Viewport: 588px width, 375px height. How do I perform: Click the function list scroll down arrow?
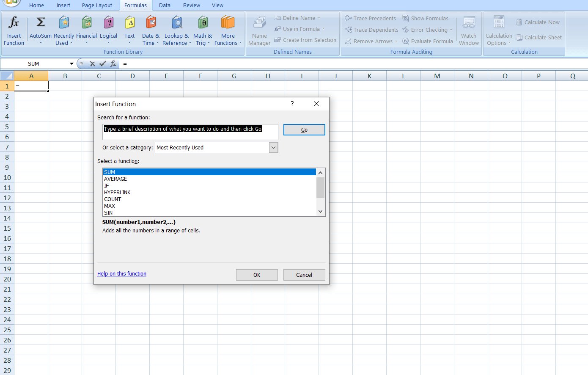click(320, 211)
